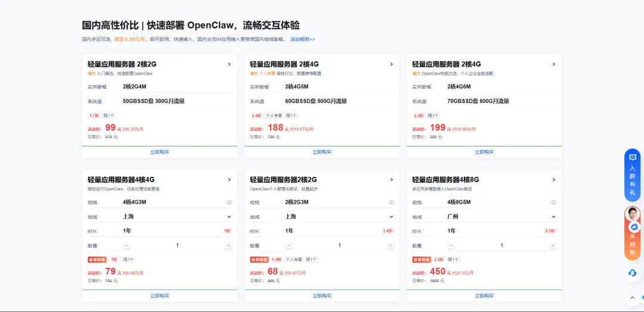Click the OpenClaw page headline
The image size is (644, 312).
[x=191, y=25]
